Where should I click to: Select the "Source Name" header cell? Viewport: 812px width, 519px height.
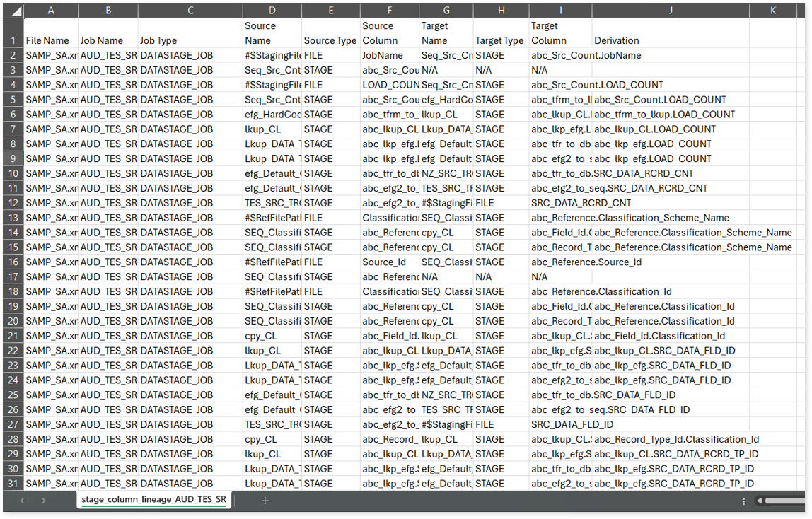click(x=272, y=33)
